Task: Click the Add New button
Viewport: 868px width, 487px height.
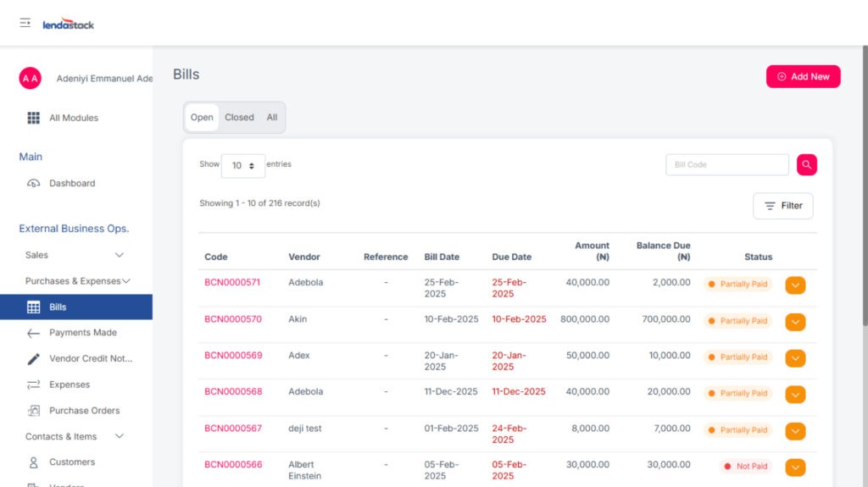Action: 803,76
